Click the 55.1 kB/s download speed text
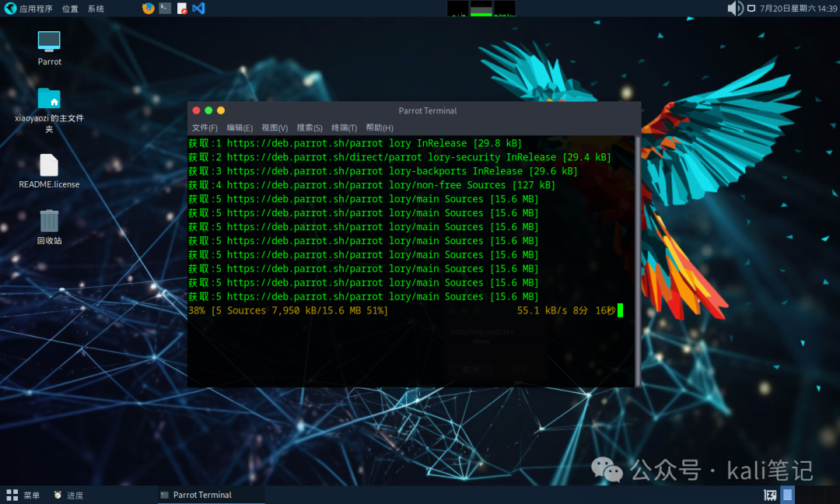Image resolution: width=840 pixels, height=504 pixels. (x=541, y=310)
